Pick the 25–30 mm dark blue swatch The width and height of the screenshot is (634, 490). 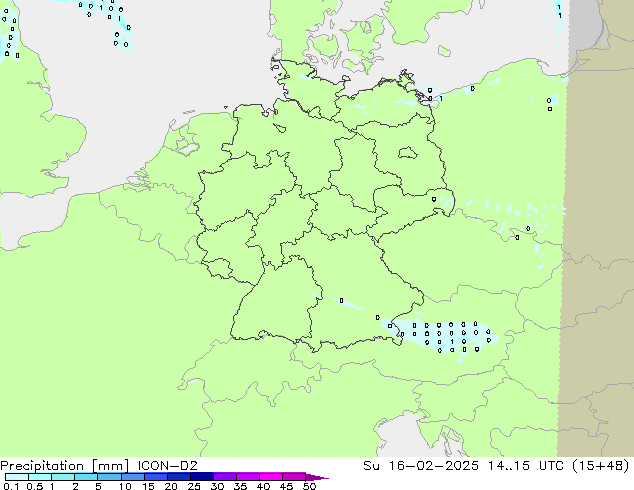click(x=202, y=477)
